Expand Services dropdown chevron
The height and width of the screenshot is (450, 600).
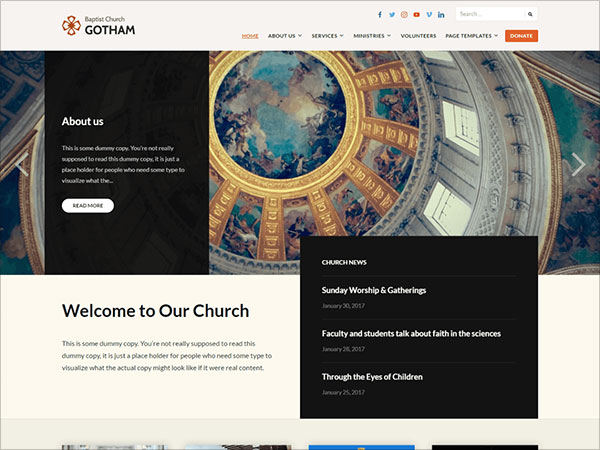(x=342, y=36)
